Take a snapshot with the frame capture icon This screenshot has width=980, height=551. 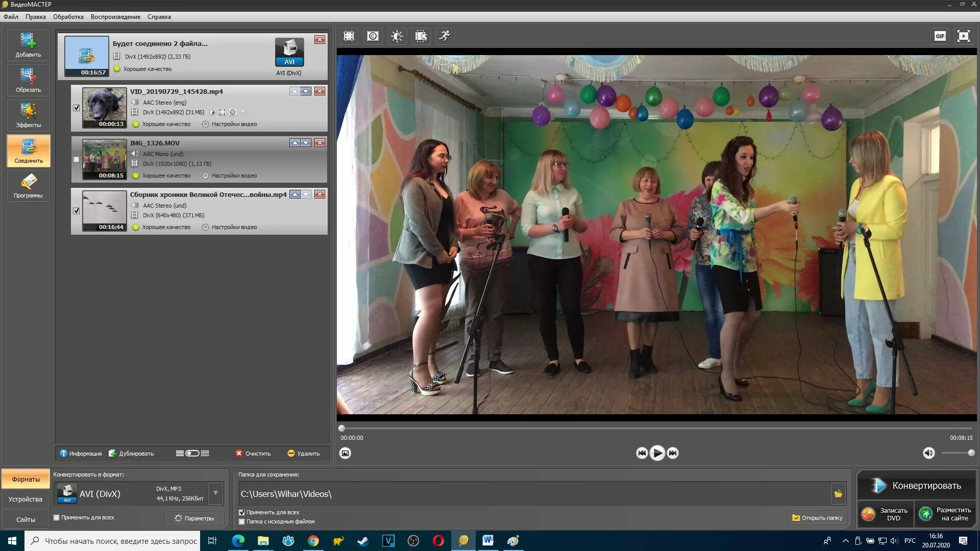point(346,453)
